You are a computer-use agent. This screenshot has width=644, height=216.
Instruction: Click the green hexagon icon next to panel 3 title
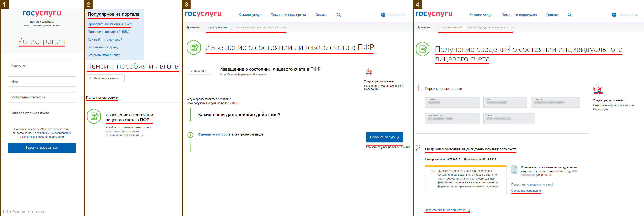click(x=194, y=47)
